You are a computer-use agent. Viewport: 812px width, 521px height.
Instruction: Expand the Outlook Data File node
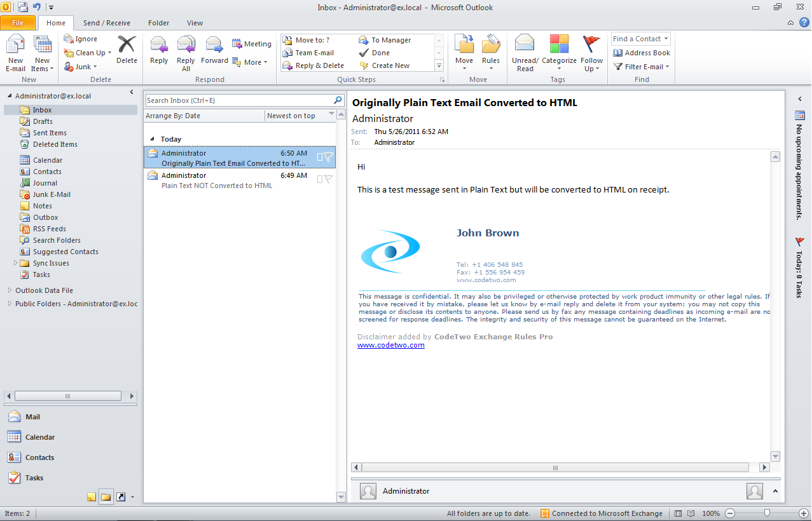pos(10,290)
